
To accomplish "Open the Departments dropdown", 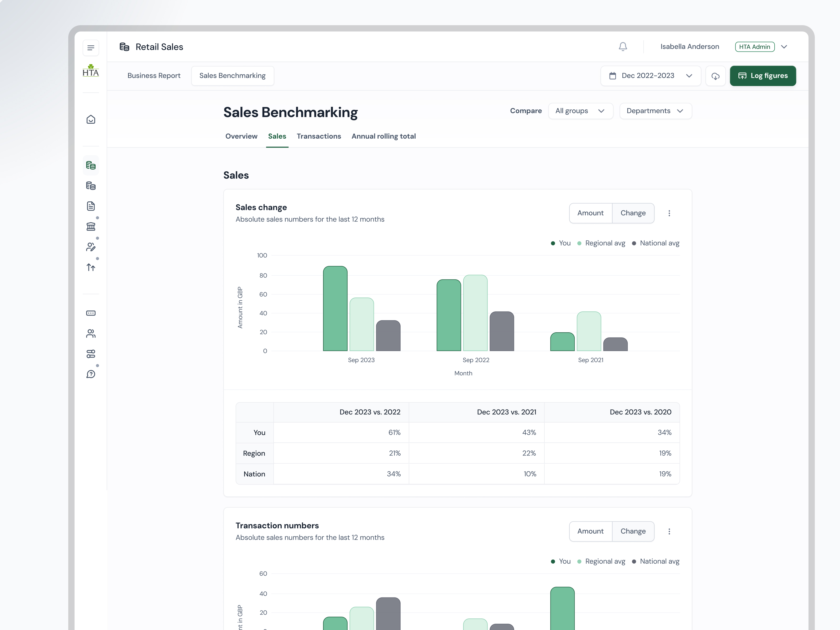I will point(655,111).
